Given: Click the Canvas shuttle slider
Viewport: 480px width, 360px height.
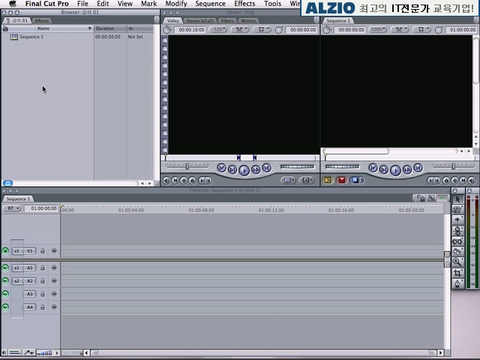Looking at the screenshot, I should (x=453, y=166).
